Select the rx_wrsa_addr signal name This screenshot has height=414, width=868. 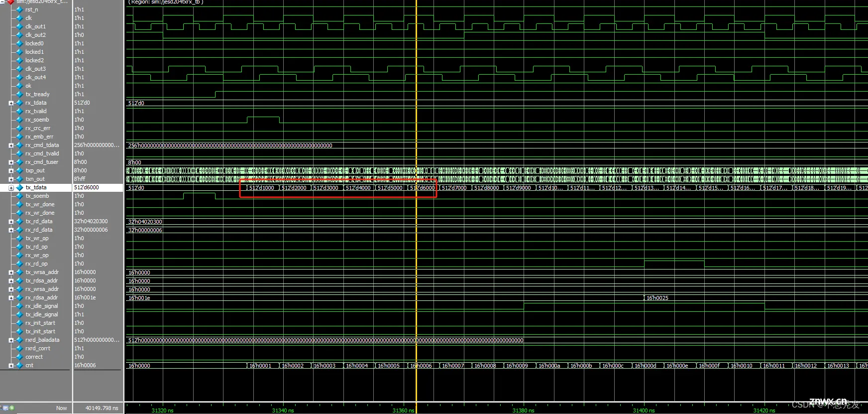(x=42, y=289)
